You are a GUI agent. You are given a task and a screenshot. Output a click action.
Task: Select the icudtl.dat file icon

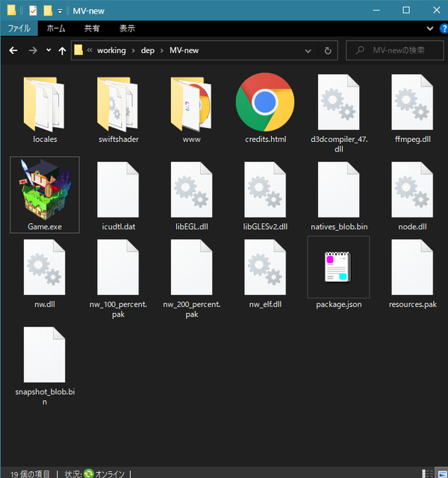click(x=118, y=189)
